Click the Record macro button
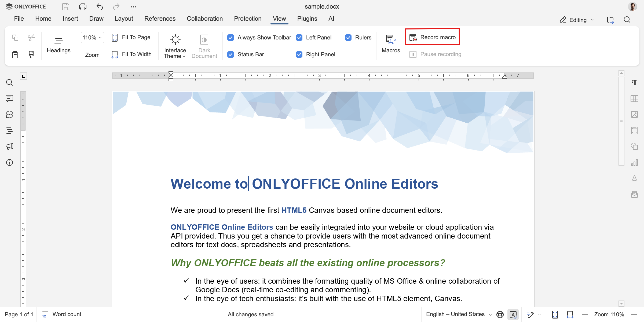 click(x=432, y=37)
